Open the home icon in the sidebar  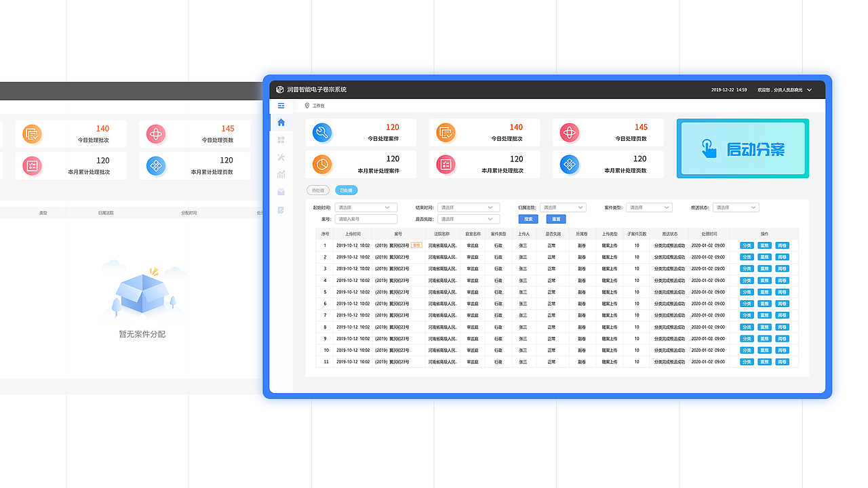click(281, 123)
